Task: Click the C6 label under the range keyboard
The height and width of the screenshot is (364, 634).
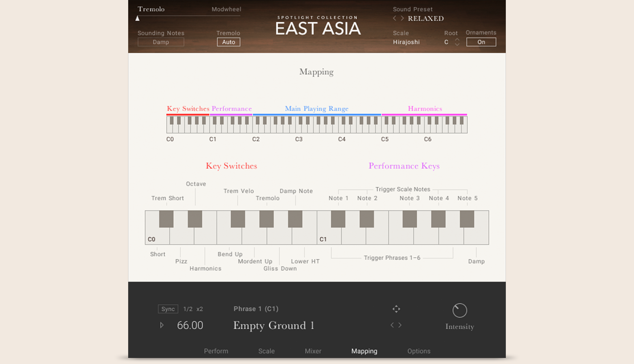Action: click(x=427, y=139)
